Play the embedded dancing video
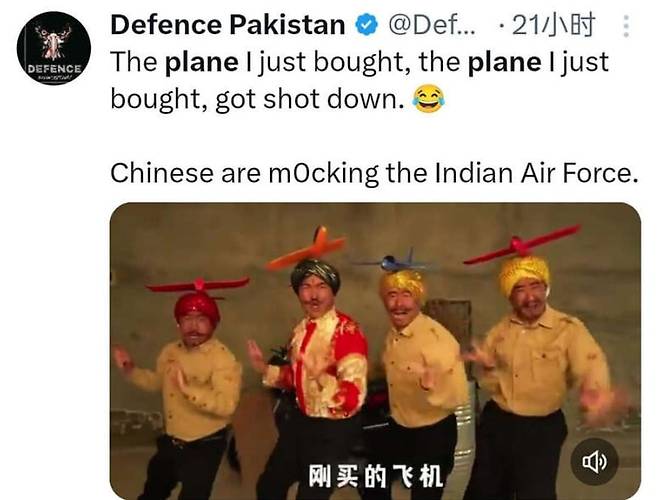This screenshot has width=658, height=500. point(375,351)
